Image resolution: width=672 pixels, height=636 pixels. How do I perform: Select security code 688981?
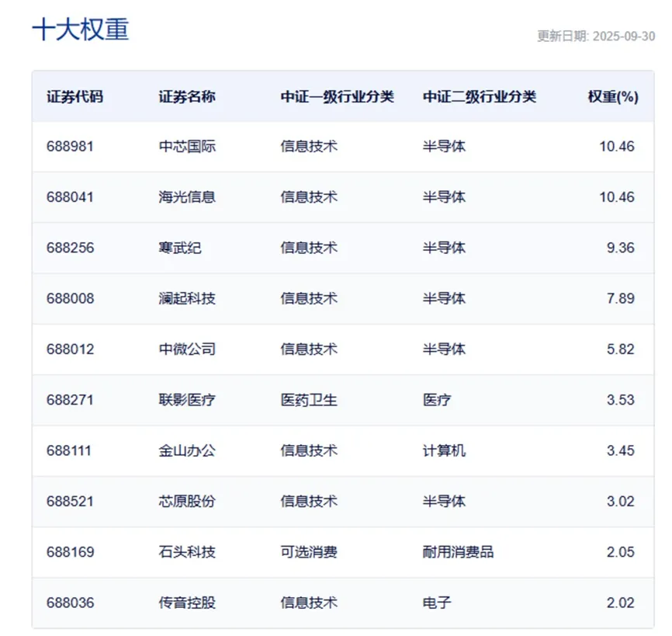point(70,146)
